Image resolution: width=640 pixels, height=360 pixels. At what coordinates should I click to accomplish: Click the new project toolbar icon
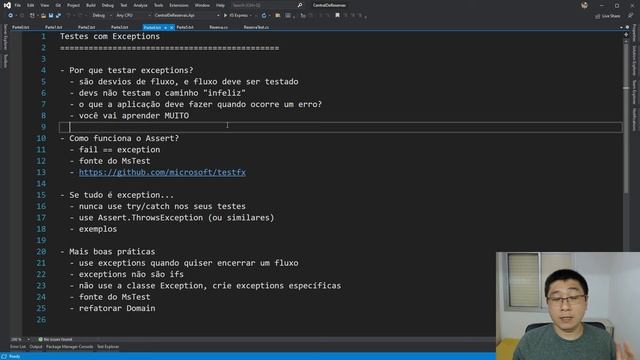click(x=32, y=16)
